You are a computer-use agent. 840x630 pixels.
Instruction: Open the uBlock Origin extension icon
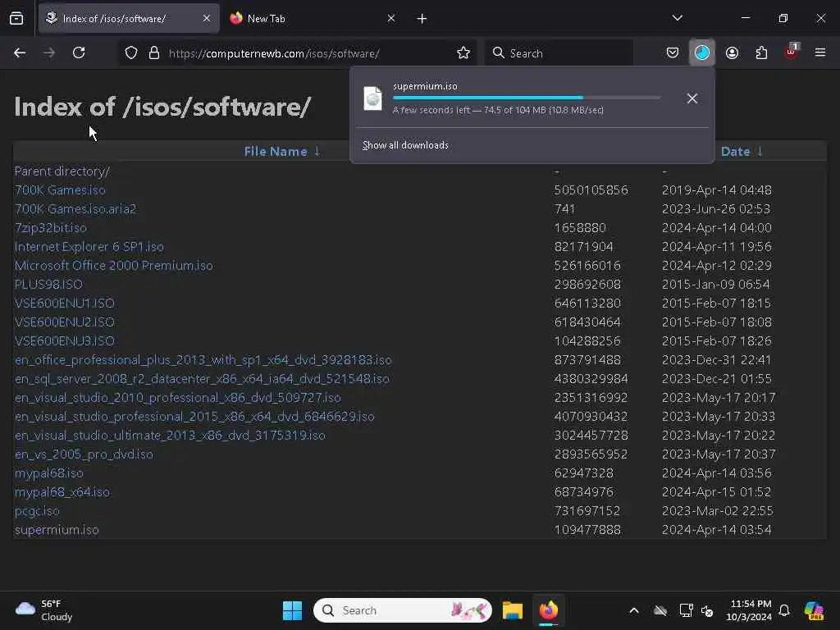point(792,52)
